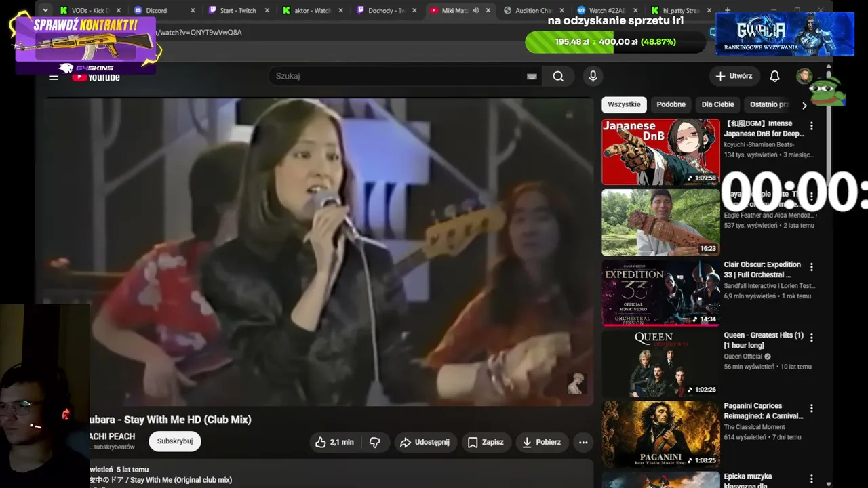This screenshot has width=868, height=488.
Task: Start voice search with the microphone
Action: tap(593, 76)
